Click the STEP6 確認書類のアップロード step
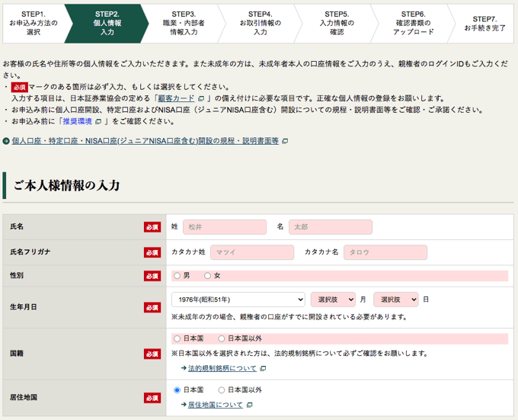Image resolution: width=518 pixels, height=420 pixels. pos(414,24)
